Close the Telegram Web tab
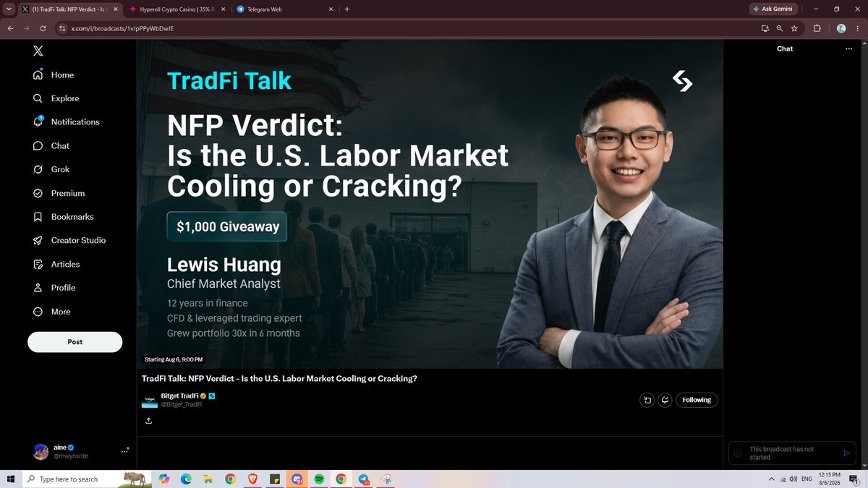 [331, 9]
